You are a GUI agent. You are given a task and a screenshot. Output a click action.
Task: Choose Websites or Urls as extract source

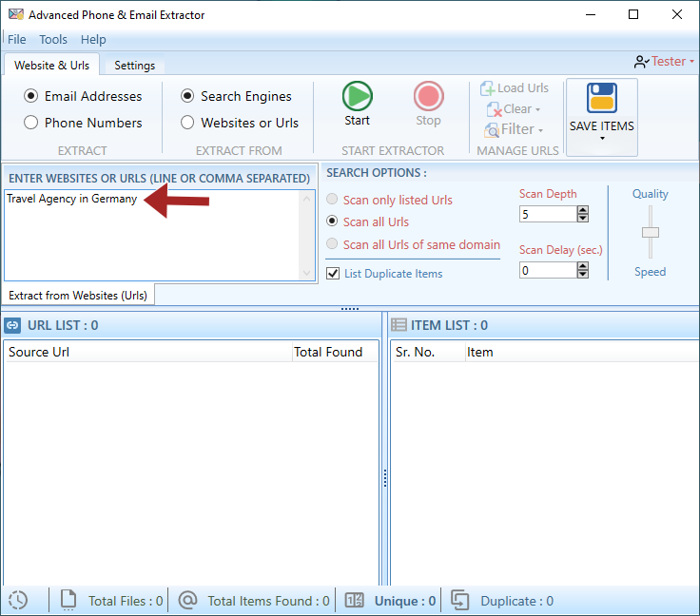[187, 123]
